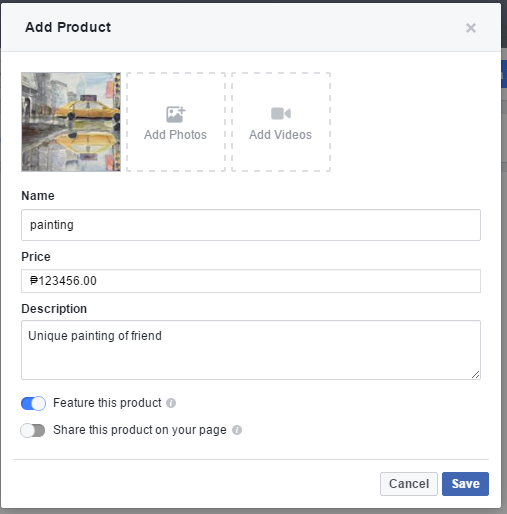Save the new product
This screenshot has height=514, width=507.
click(x=465, y=484)
